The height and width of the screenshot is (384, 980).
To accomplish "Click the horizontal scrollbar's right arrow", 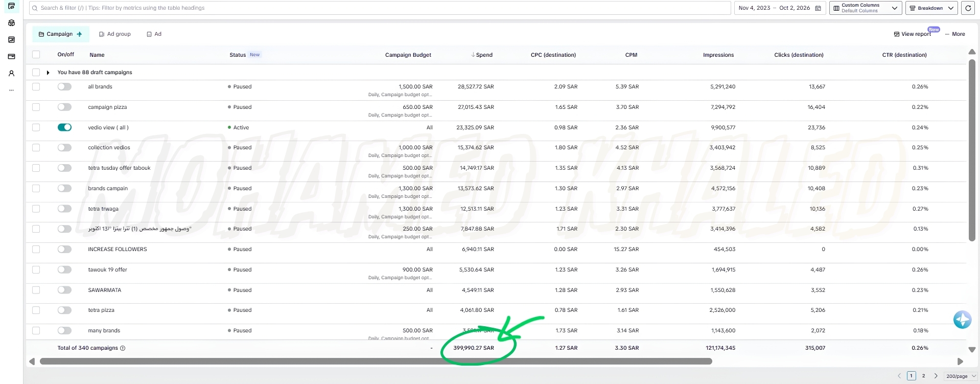I will [960, 362].
